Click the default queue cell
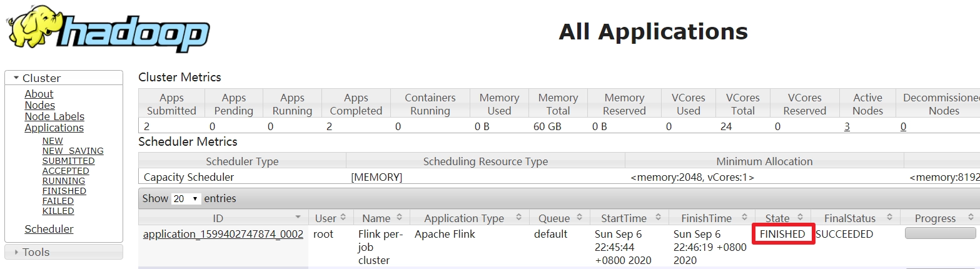The image size is (980, 269). pyautogui.click(x=550, y=234)
